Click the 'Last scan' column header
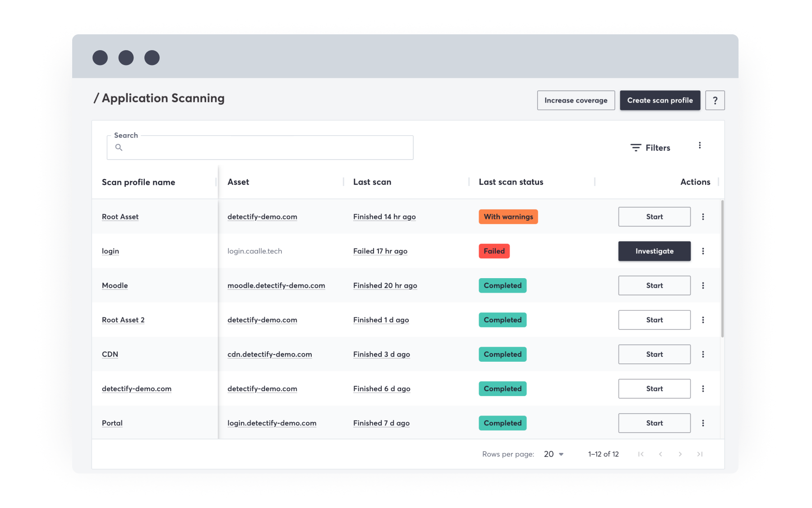 click(372, 182)
